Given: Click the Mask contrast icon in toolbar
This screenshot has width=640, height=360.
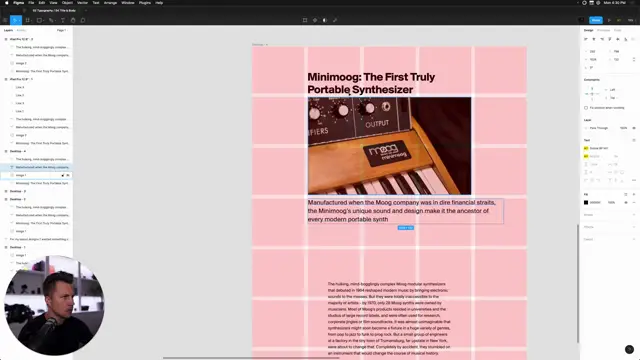Looking at the screenshot, I should [325, 20].
